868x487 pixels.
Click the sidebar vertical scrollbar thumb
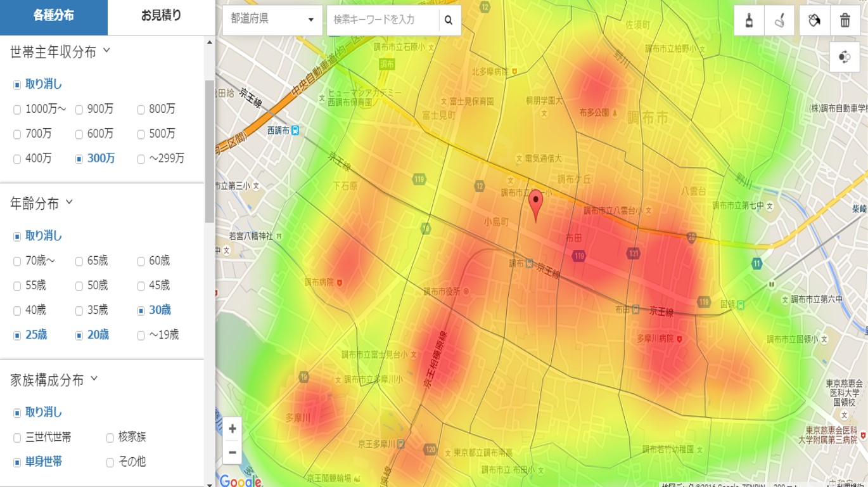click(210, 151)
